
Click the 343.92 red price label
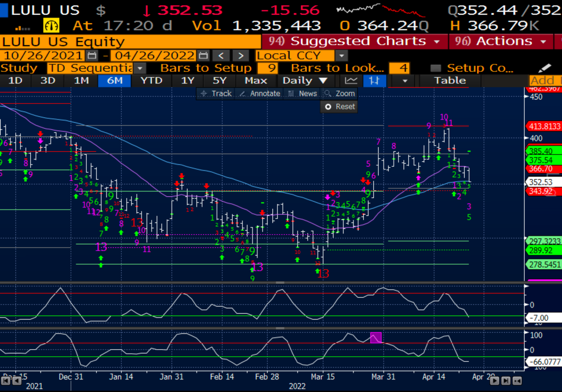543,191
